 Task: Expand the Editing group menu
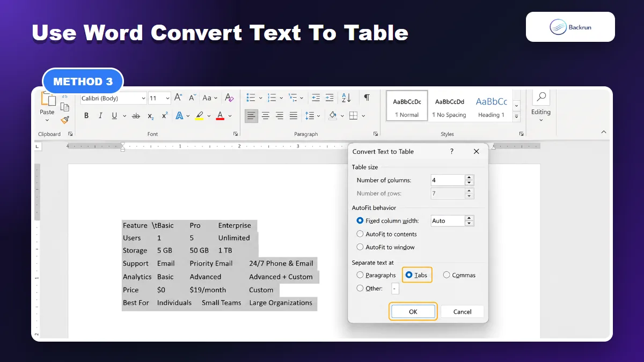point(541,120)
